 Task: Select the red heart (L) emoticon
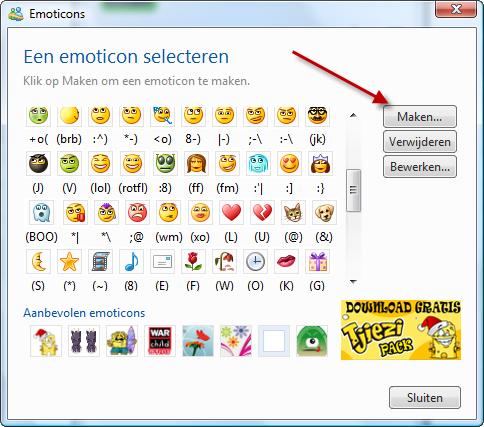pos(231,212)
